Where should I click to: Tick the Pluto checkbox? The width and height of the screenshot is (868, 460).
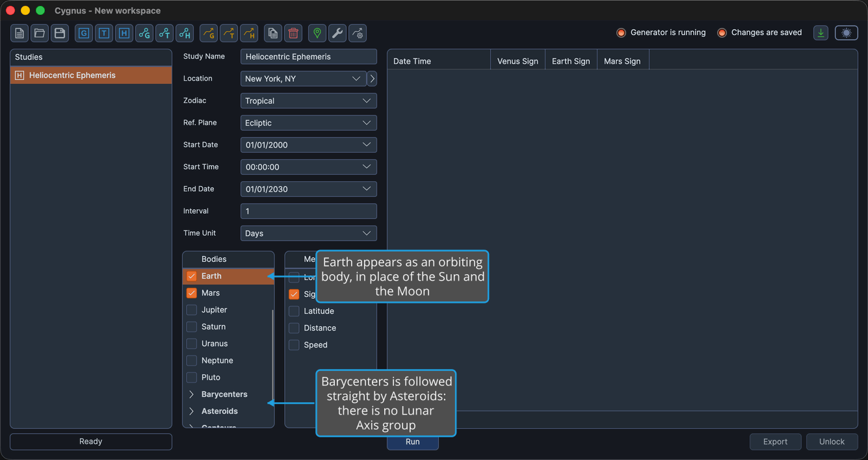(x=192, y=377)
